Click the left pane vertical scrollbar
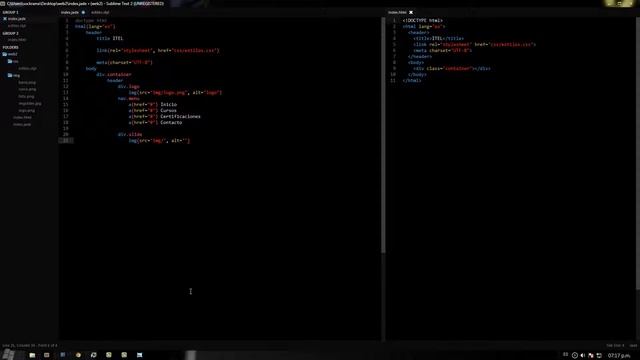 (x=383, y=135)
